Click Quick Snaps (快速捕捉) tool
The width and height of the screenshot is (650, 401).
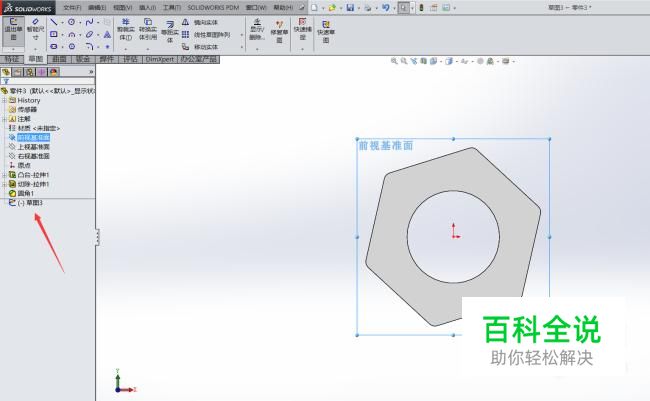302,29
